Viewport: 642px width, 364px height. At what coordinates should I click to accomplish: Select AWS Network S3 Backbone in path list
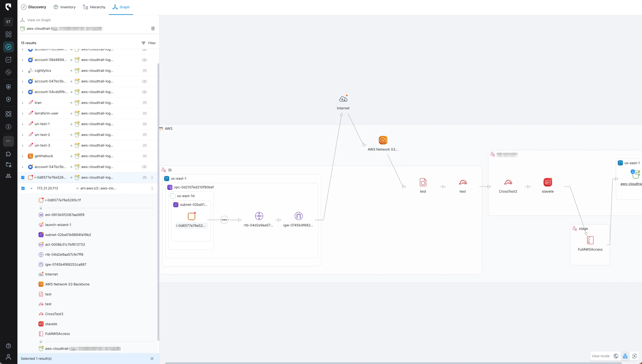tap(67, 284)
